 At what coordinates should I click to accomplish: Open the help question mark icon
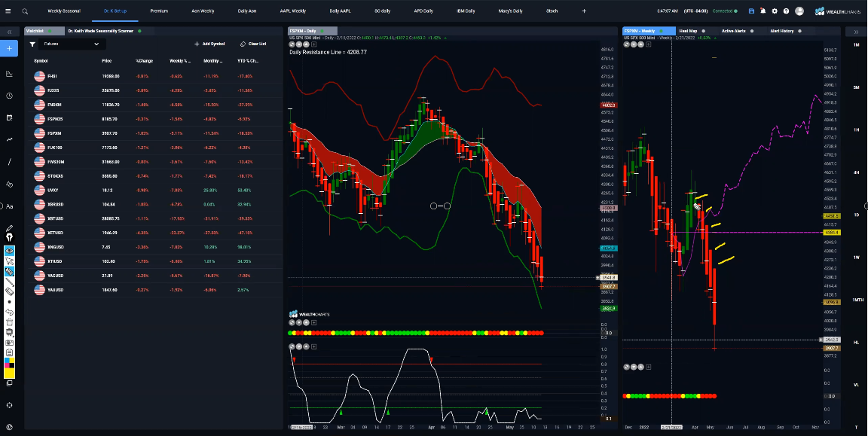pyautogui.click(x=786, y=11)
